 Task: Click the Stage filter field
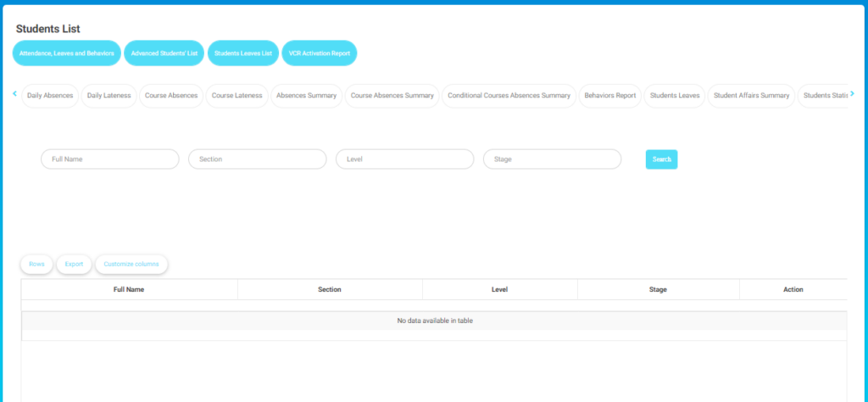pos(552,159)
